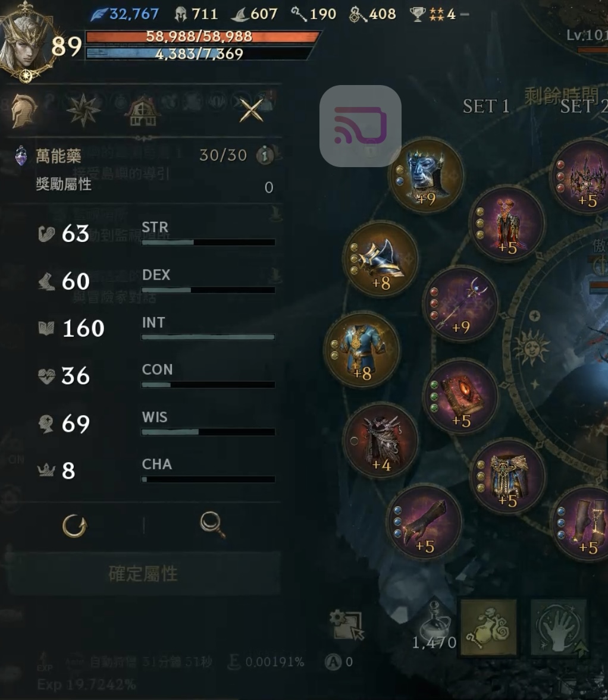This screenshot has height=700, width=608.
Task: Open the house tab icon
Action: coord(143,111)
